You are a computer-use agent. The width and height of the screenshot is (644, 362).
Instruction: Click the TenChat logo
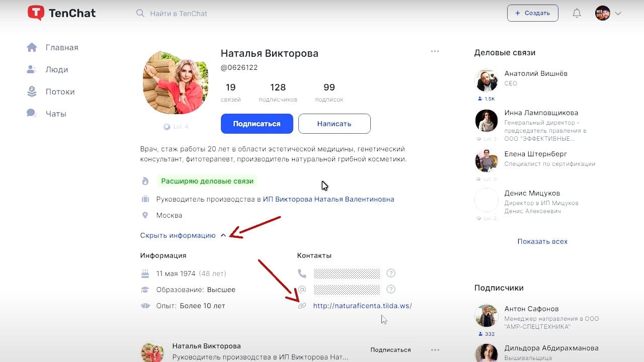coord(60,13)
